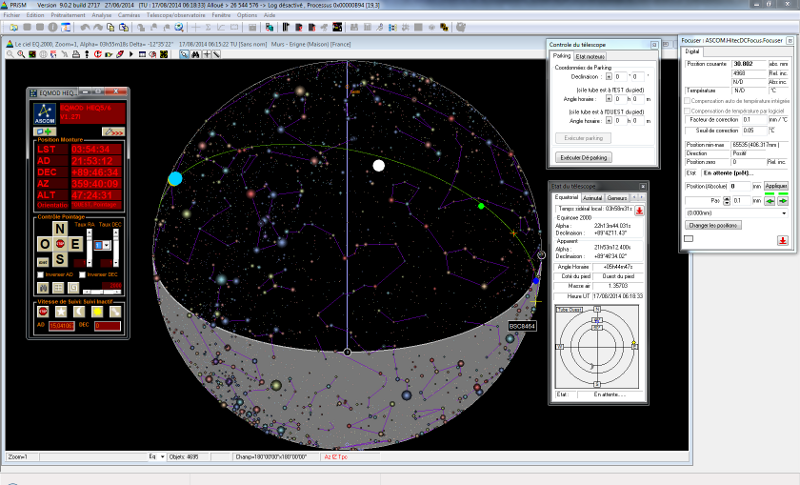Enable the Inverser AD checkbox
This screenshot has height=485, width=800.
pyautogui.click(x=40, y=274)
